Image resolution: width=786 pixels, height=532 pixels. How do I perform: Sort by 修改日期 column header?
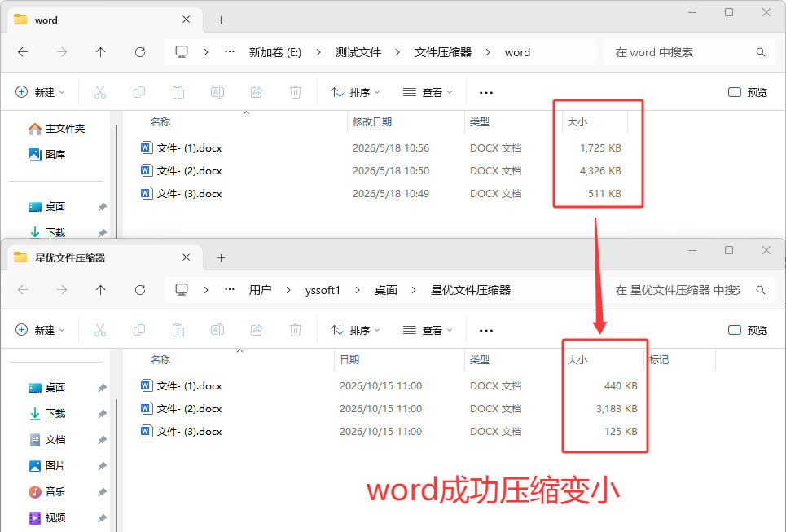[x=372, y=122]
